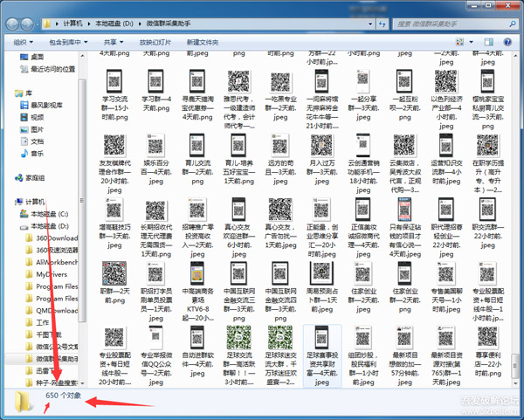Select 一起分享群—3天前.jpeg file
The height and width of the screenshot is (420, 524).
click(363, 95)
